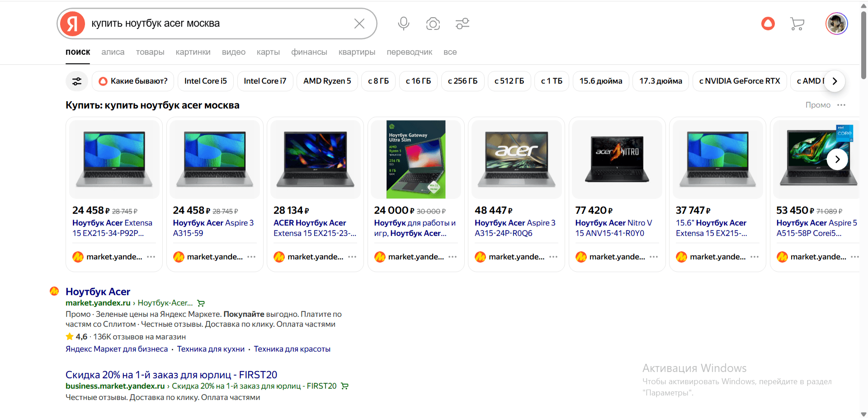Open Acer Aspire 3 A315-24P-R0Q6 image
This screenshot has width=868, height=418.
pyautogui.click(x=517, y=159)
